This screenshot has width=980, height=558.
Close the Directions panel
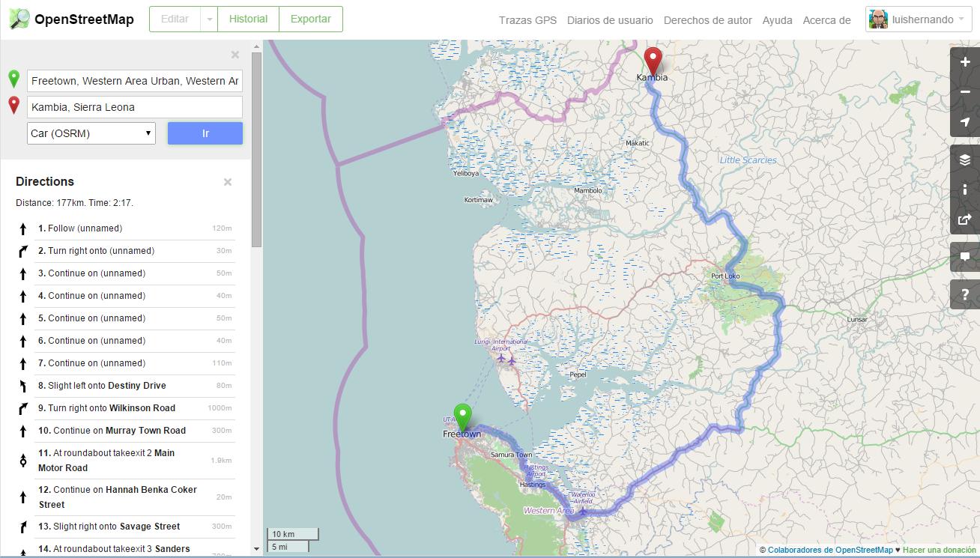pyautogui.click(x=228, y=182)
